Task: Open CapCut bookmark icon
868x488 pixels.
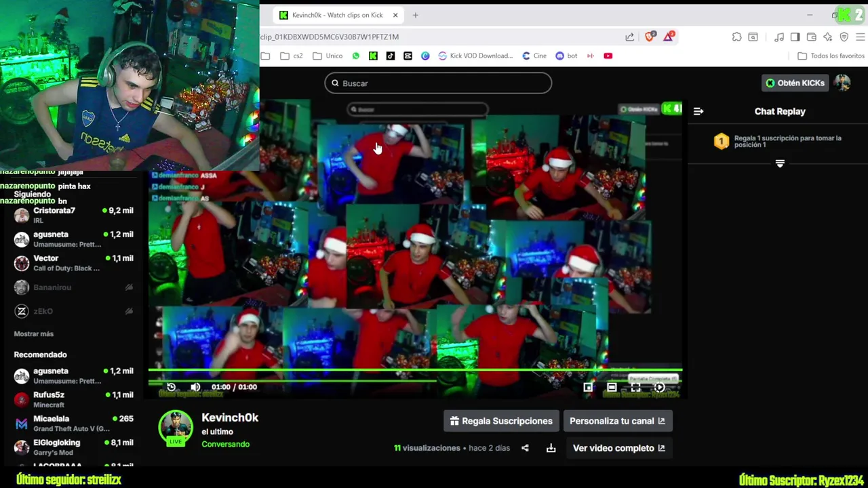Action: pyautogui.click(x=408, y=56)
